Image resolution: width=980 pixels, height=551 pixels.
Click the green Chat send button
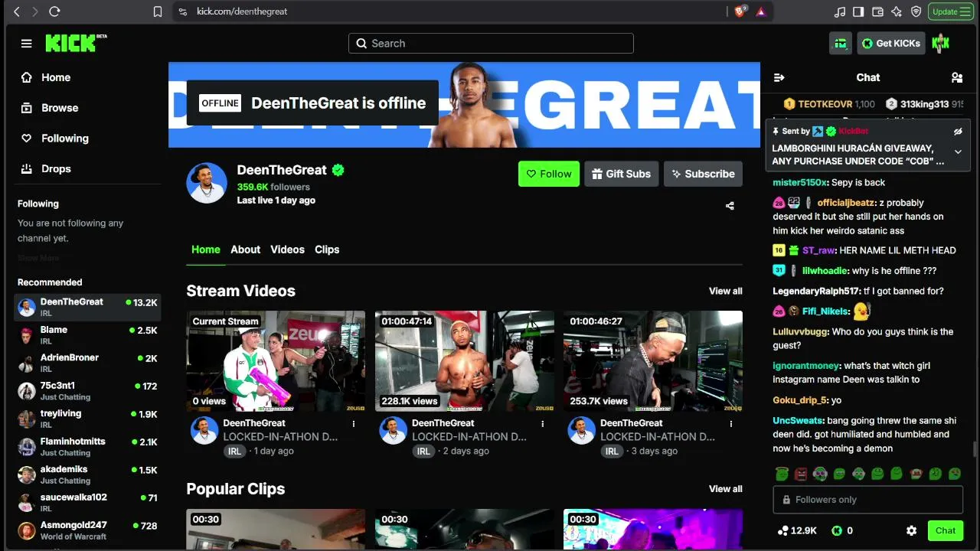pyautogui.click(x=946, y=530)
